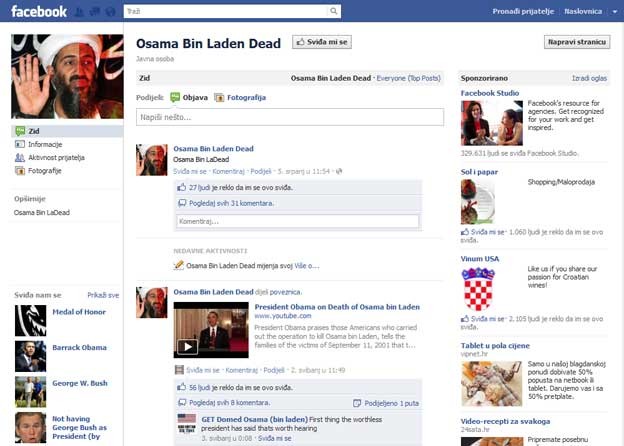Viewport: 624px width, 446px height.
Task: Open Facebook Studio ad title
Action: pos(489,93)
